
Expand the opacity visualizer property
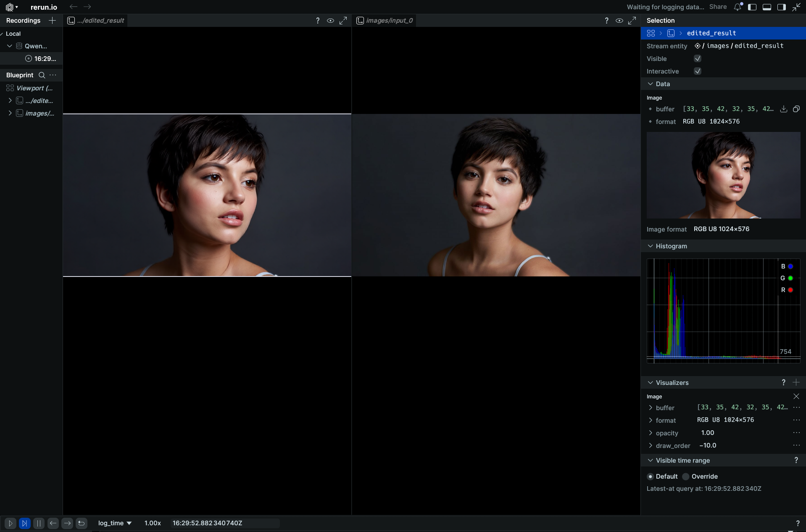coord(651,433)
